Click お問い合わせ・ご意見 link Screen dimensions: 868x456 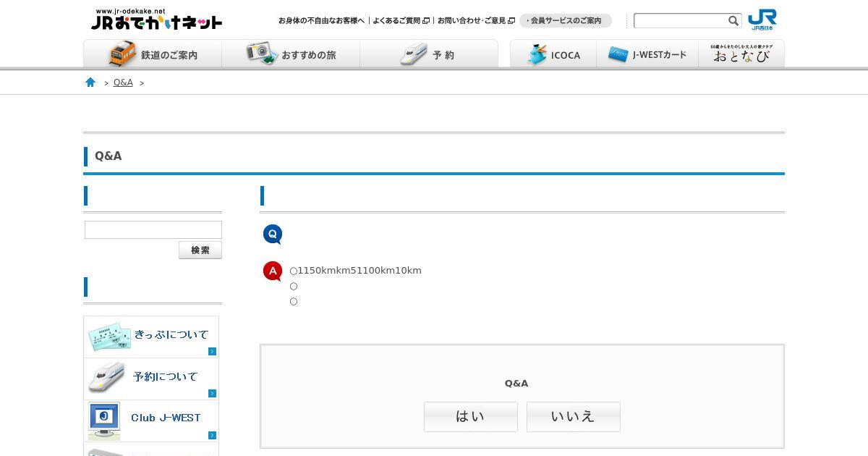point(472,21)
